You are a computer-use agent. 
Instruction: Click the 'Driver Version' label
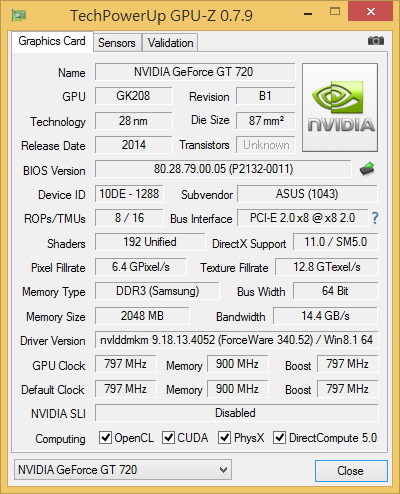click(53, 341)
